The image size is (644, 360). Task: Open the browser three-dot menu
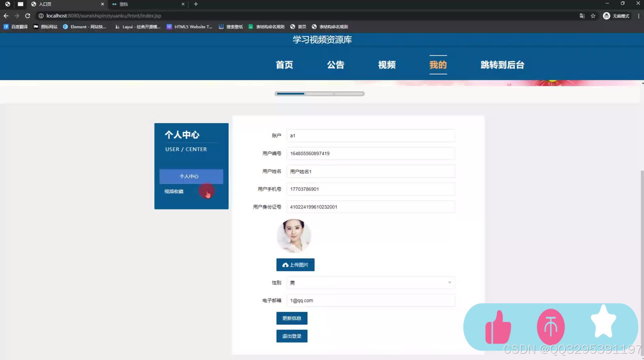pyautogui.click(x=639, y=16)
